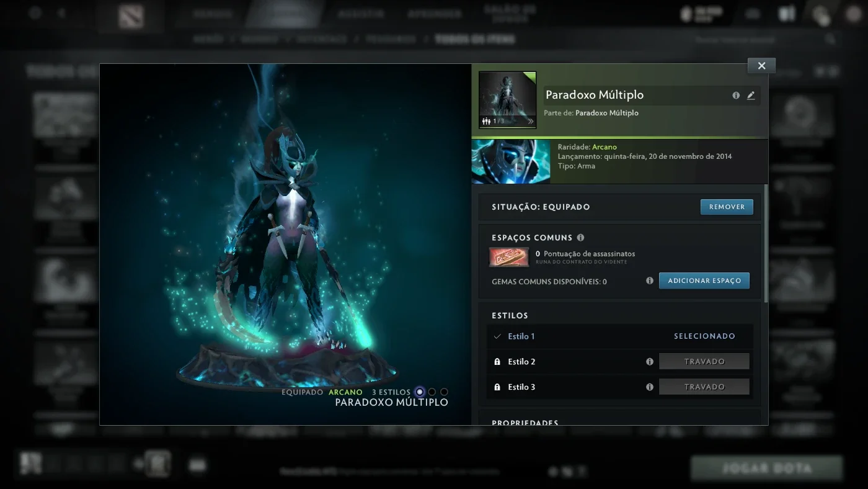Select the Phantom Assassin hero portrait
Screen dimensions: 868x489
click(x=511, y=161)
